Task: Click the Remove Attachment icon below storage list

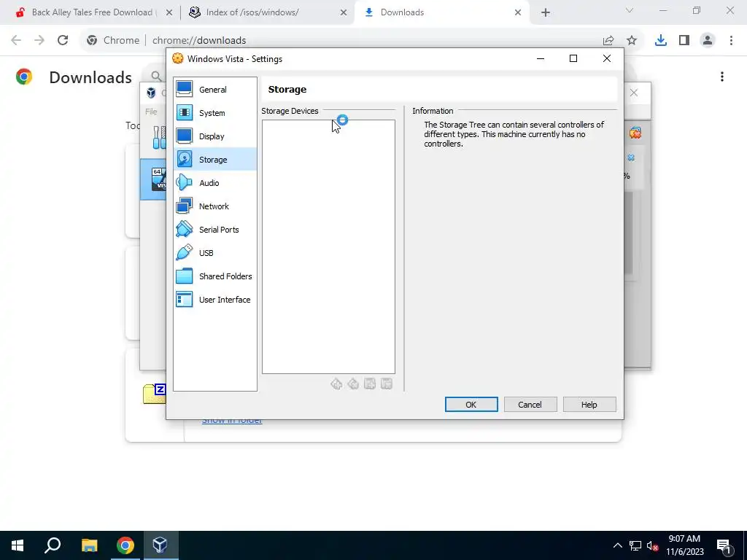Action: [x=387, y=384]
